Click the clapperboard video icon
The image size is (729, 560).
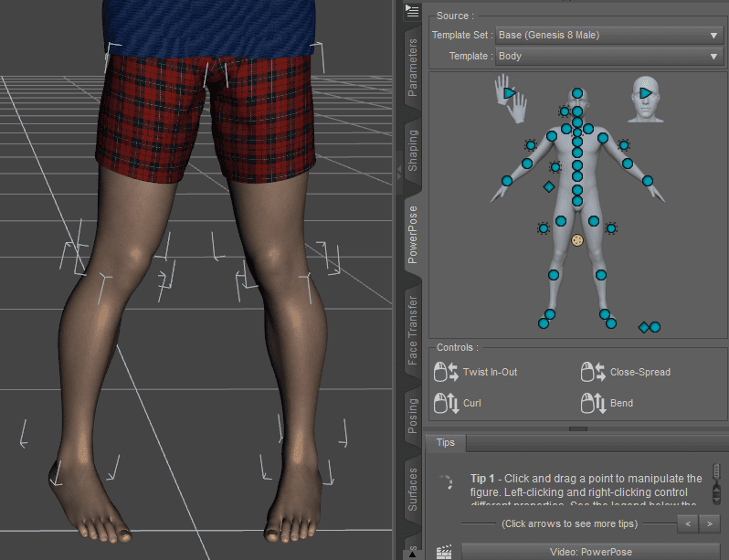pyautogui.click(x=444, y=552)
